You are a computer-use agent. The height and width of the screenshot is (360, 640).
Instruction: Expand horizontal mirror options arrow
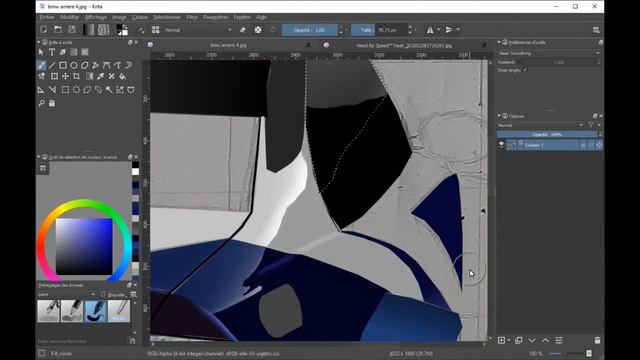pos(438,30)
